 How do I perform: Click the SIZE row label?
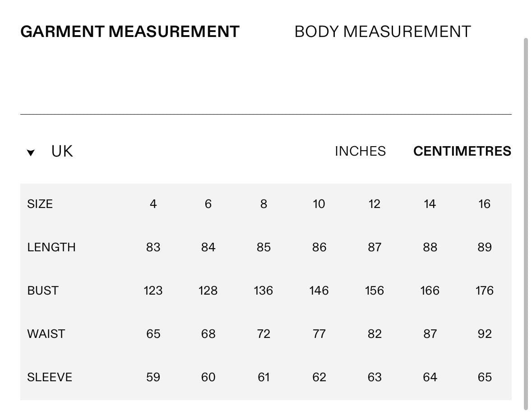pos(40,204)
